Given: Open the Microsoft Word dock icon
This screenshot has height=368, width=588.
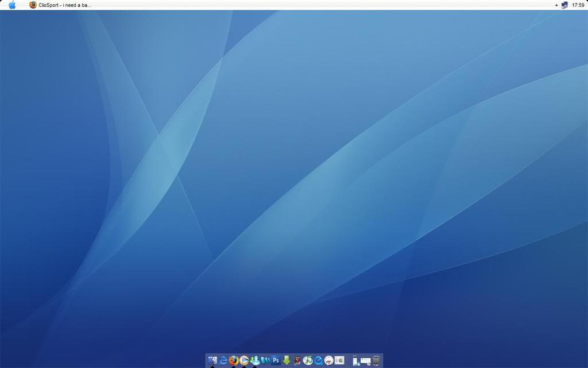Looking at the screenshot, I should pyautogui.click(x=265, y=361).
